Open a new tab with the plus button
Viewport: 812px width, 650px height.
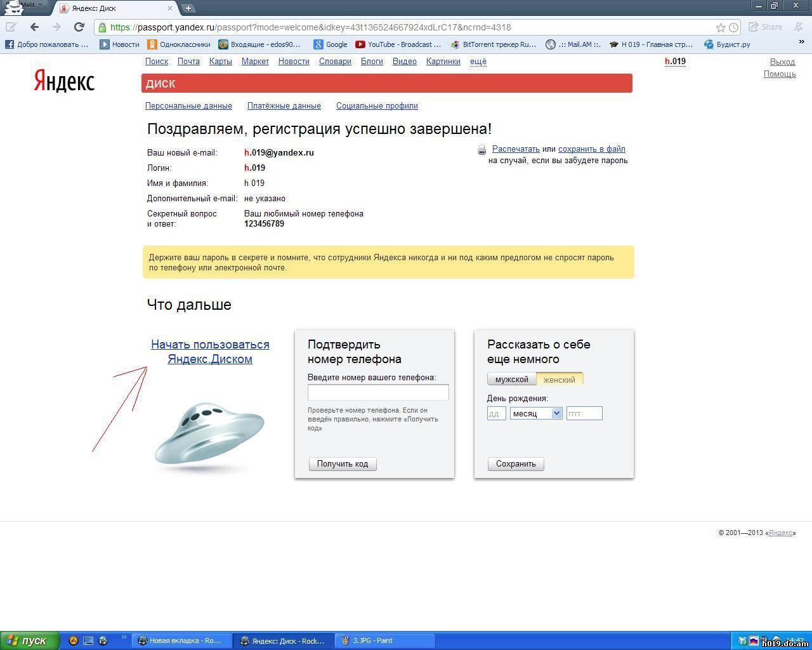click(188, 8)
